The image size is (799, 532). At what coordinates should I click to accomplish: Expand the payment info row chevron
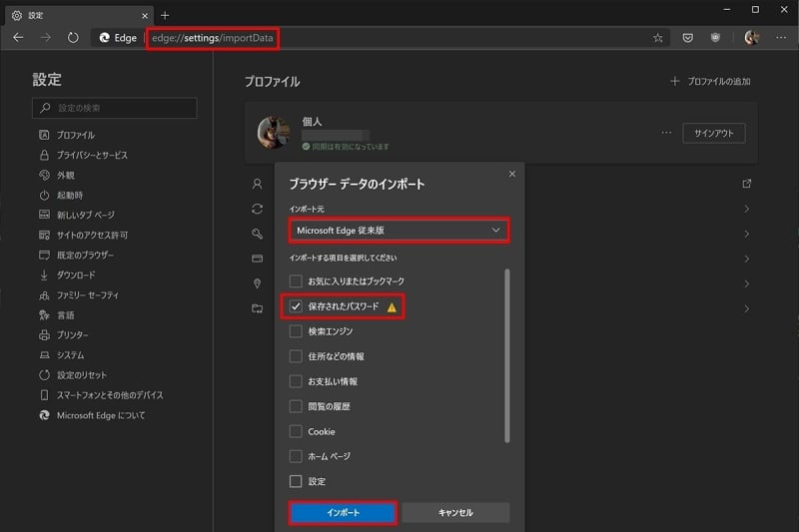[746, 259]
